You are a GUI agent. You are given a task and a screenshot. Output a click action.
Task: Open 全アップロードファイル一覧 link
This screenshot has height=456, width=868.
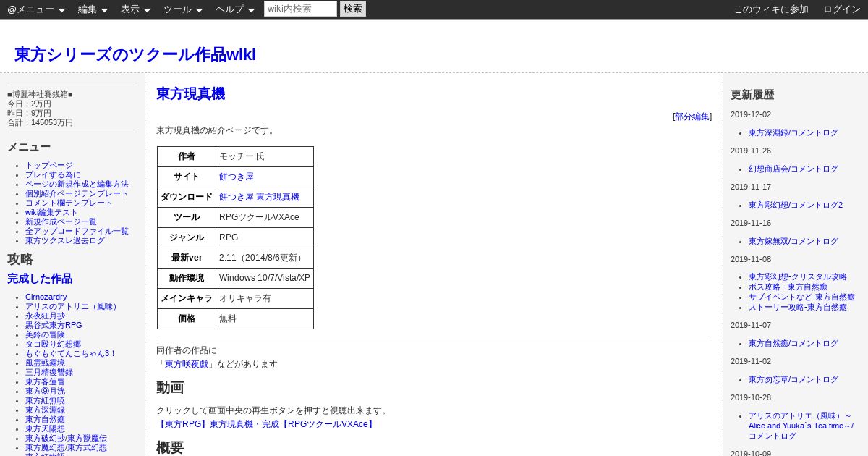pos(77,231)
